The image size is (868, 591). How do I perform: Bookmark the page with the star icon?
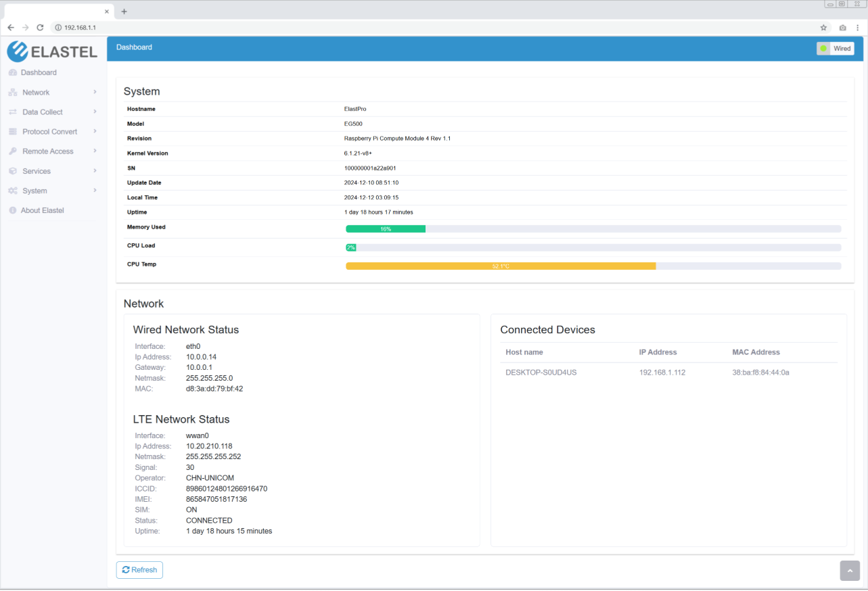pos(823,28)
